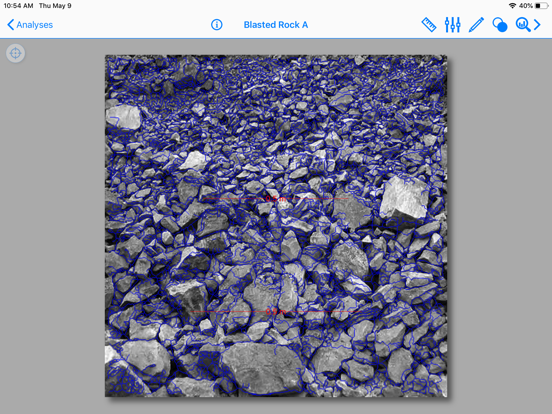The image size is (552, 414).
Task: Open the overlapping circles icon
Action: (x=500, y=25)
